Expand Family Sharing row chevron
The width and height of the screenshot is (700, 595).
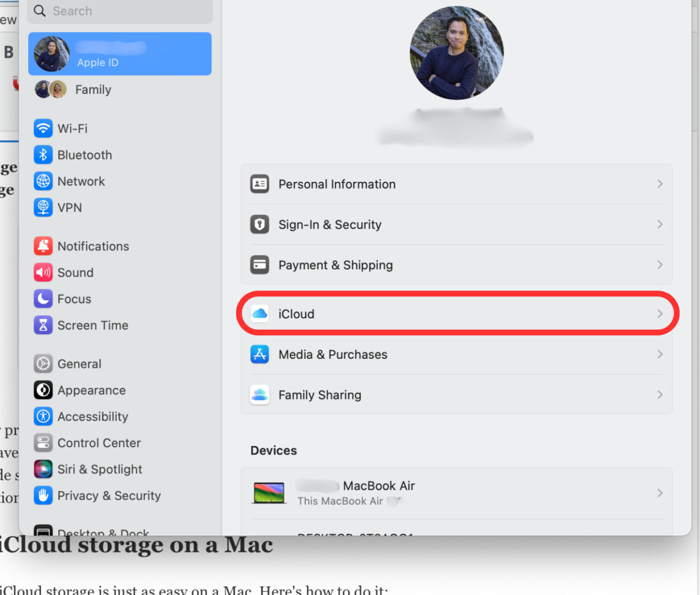tap(660, 395)
